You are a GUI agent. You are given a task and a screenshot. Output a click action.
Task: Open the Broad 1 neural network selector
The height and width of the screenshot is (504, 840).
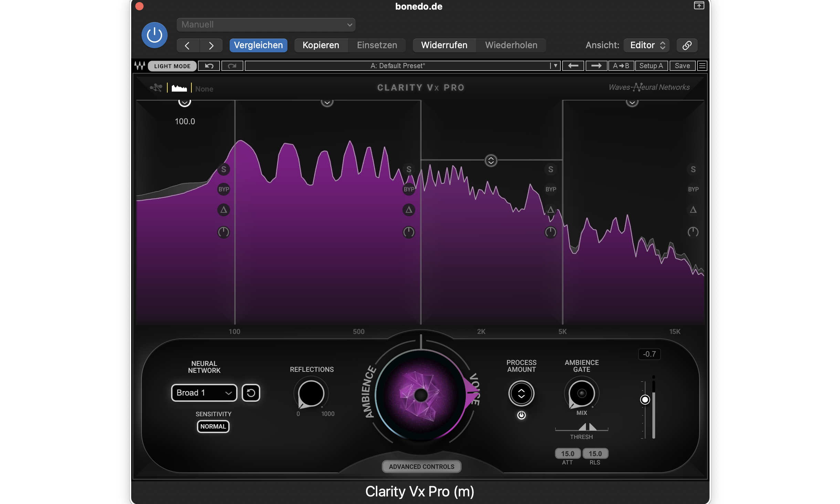(204, 392)
